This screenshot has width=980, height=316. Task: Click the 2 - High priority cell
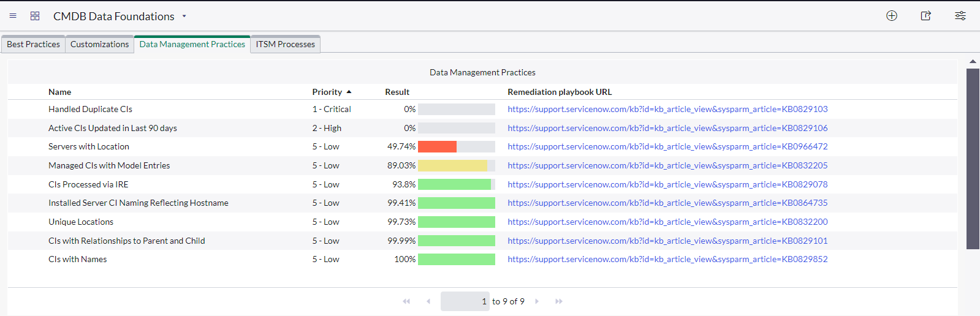click(327, 128)
